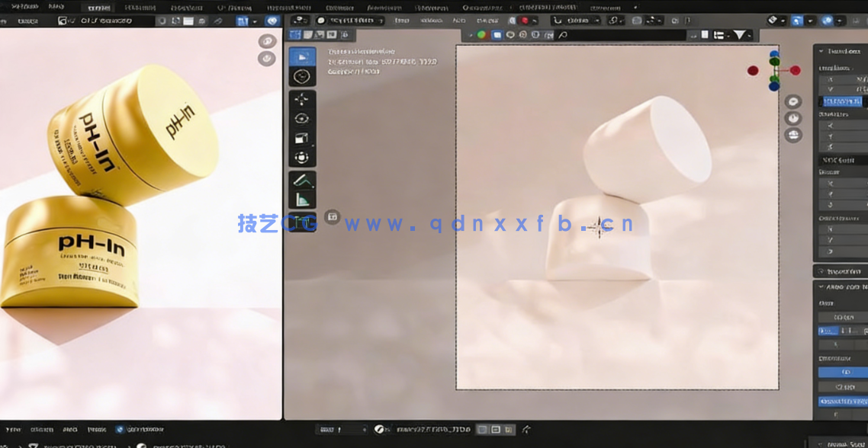Click the camera view icon in the viewport
The image size is (868, 448).
(792, 135)
